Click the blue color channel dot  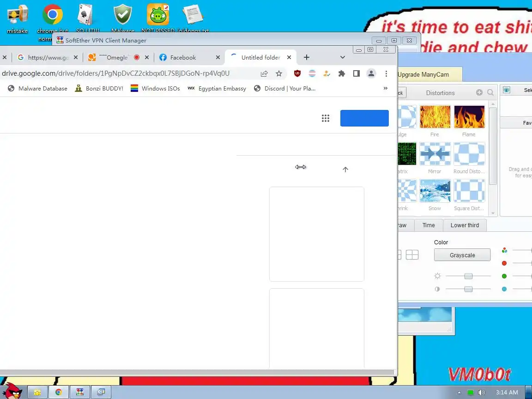pos(504,289)
